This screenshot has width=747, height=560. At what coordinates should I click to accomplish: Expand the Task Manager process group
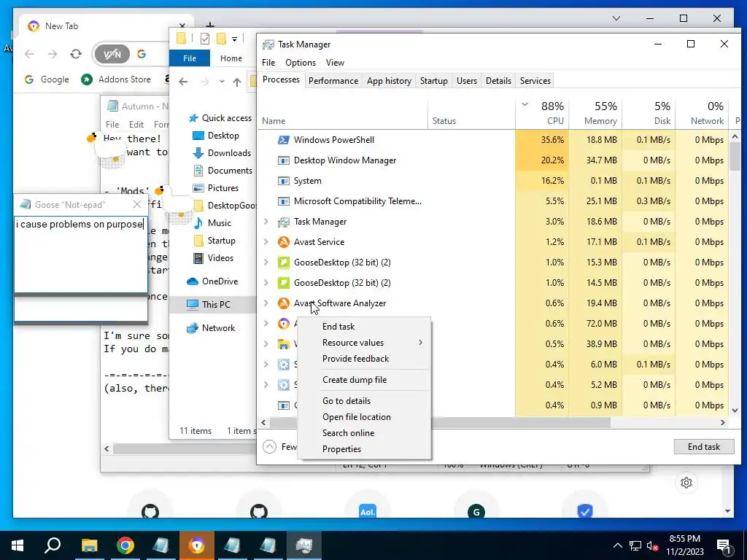pyautogui.click(x=266, y=222)
